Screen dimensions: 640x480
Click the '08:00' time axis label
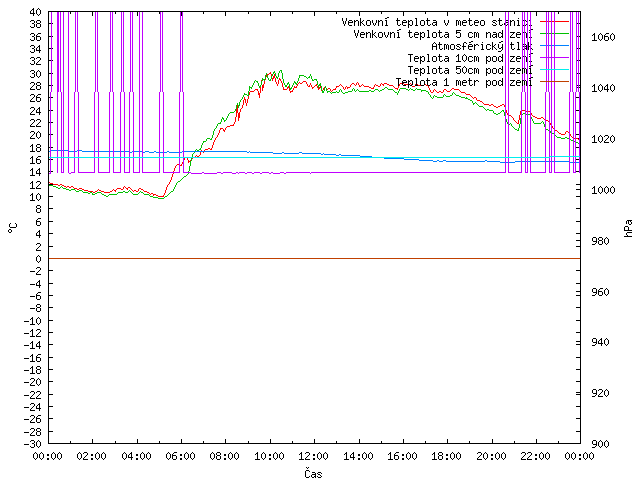225,456
